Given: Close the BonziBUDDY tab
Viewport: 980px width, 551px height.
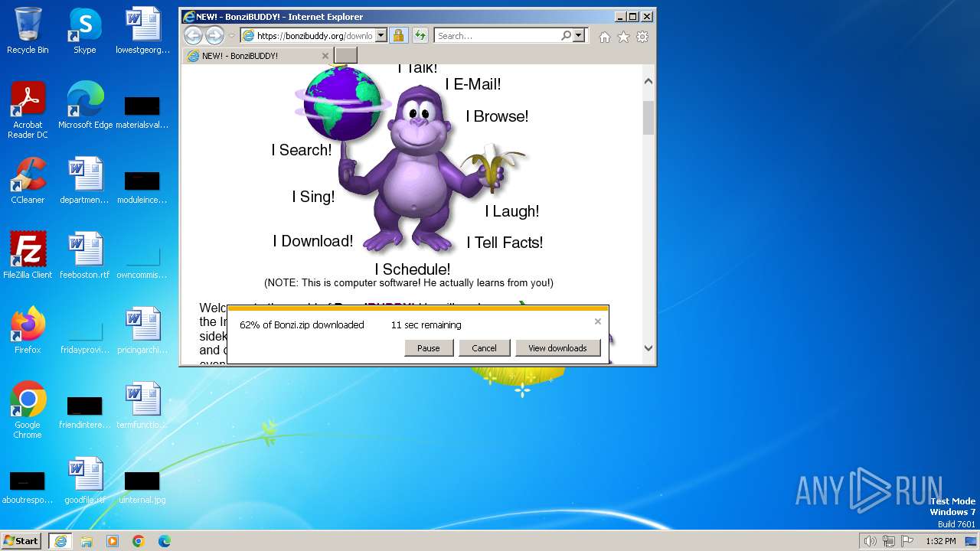Looking at the screenshot, I should pos(325,56).
